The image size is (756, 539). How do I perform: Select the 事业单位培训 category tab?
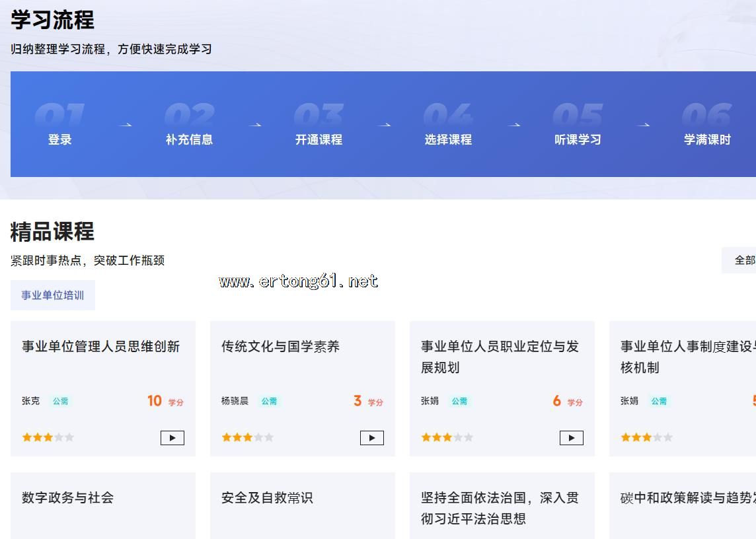click(x=53, y=295)
